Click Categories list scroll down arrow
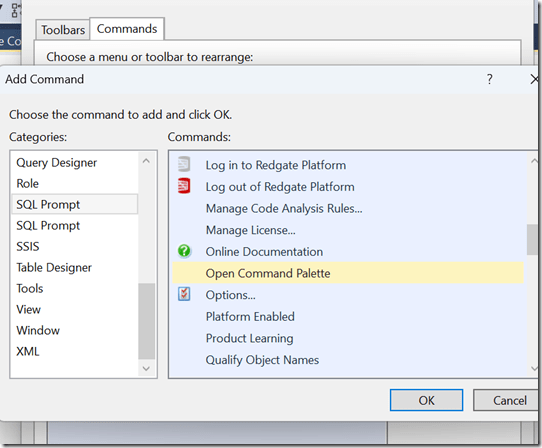 [x=146, y=368]
